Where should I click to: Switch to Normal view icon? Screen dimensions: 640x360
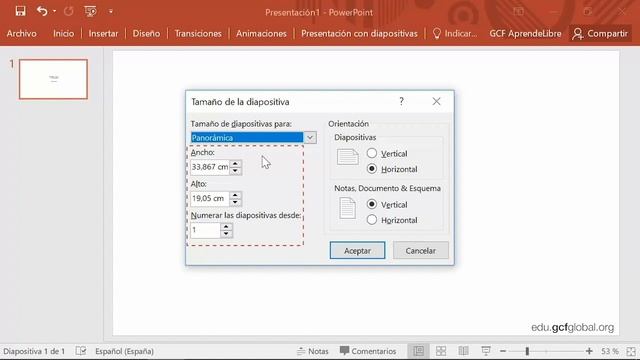tap(419, 351)
